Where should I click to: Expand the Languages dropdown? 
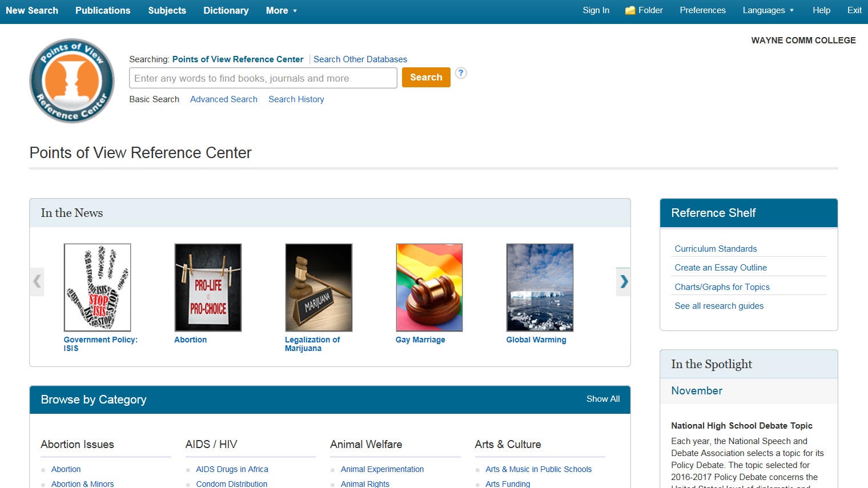(x=768, y=10)
